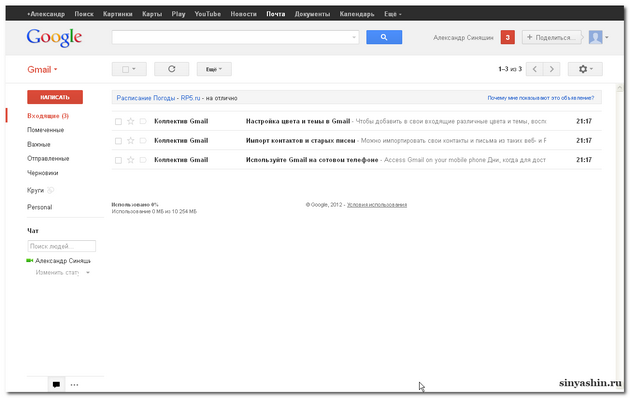
Task: Tick checkbox for 'Настройка цвета и темы' message
Action: pyautogui.click(x=118, y=121)
